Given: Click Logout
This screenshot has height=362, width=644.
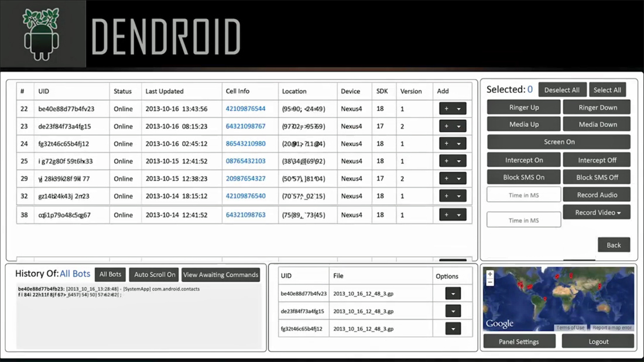Looking at the screenshot, I should tap(598, 342).
